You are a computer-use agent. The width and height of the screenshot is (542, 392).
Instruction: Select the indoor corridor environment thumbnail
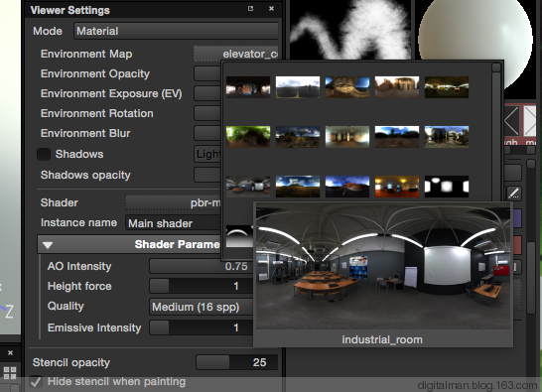pos(347,137)
